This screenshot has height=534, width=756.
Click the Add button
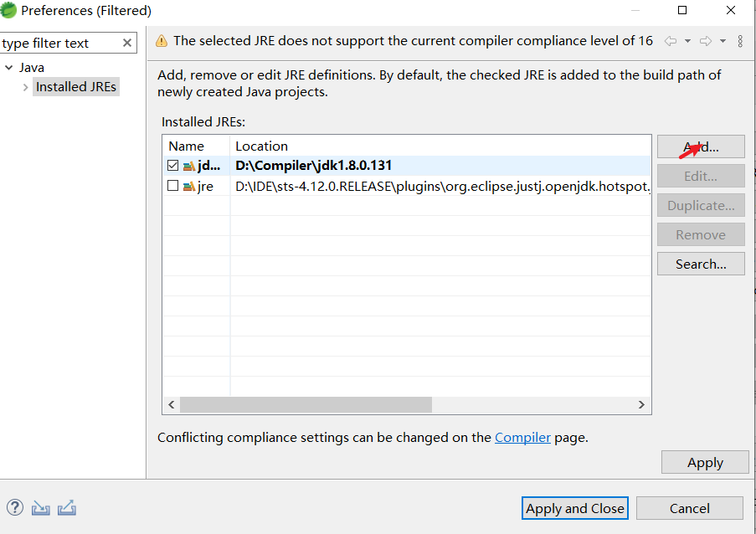click(701, 146)
